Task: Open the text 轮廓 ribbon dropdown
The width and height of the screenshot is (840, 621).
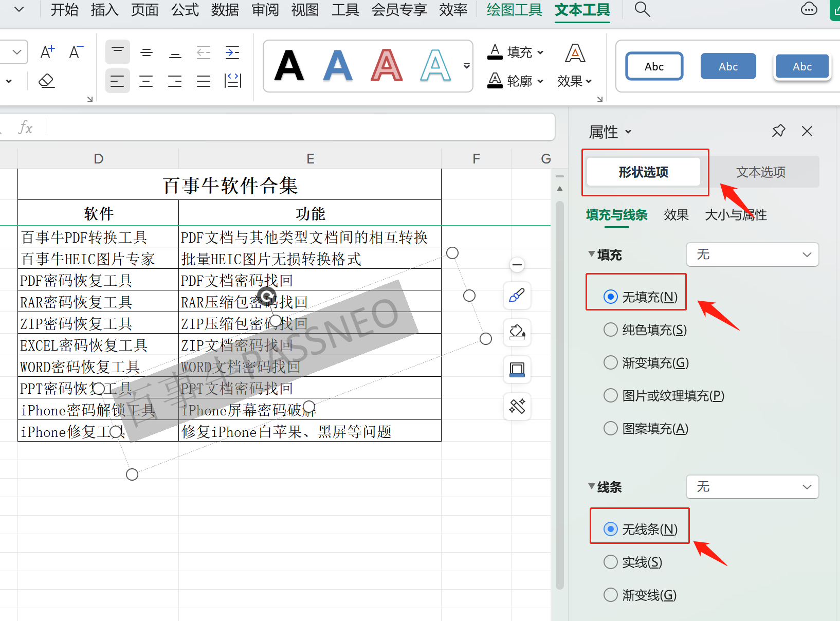Action: click(515, 81)
